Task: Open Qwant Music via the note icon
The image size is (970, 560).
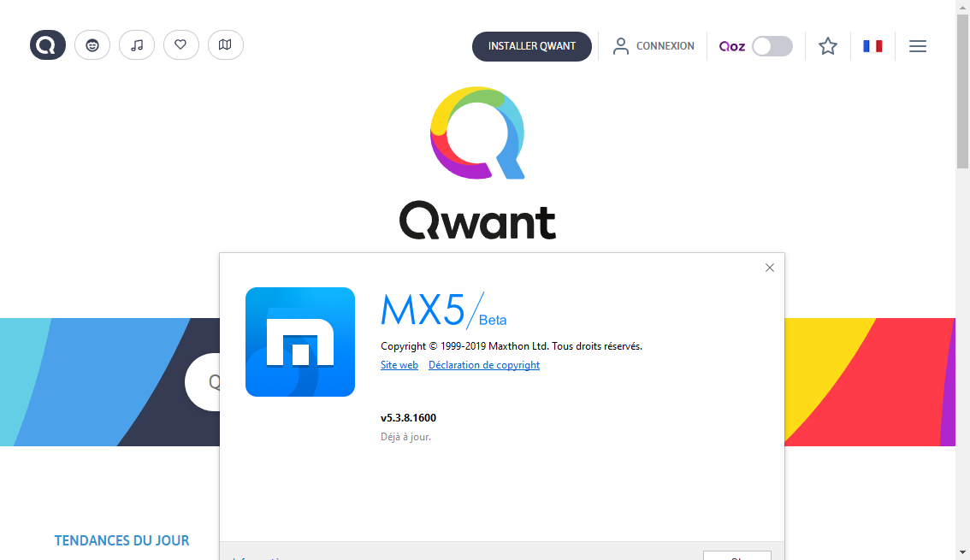Action: click(137, 45)
